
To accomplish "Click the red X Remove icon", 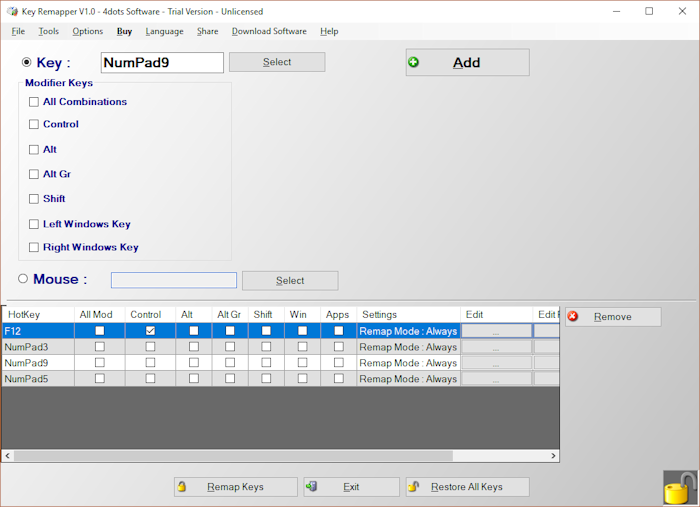I will pyautogui.click(x=573, y=316).
